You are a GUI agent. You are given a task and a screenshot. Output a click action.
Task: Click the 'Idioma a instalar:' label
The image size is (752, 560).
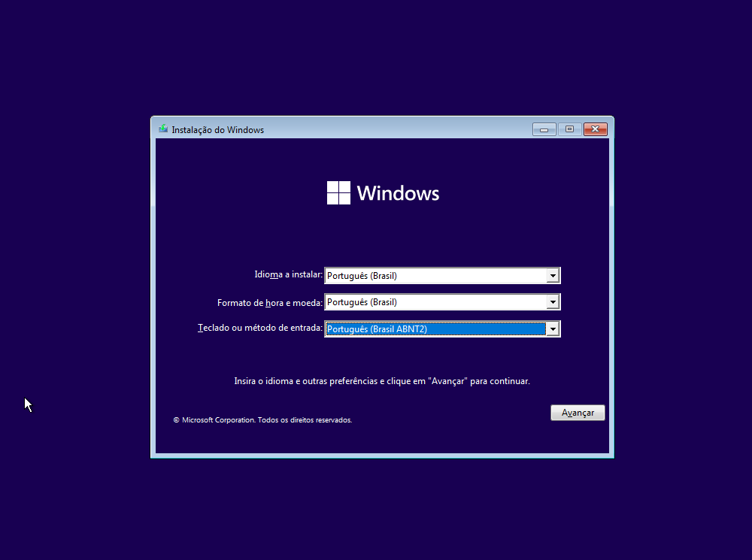[x=288, y=274]
